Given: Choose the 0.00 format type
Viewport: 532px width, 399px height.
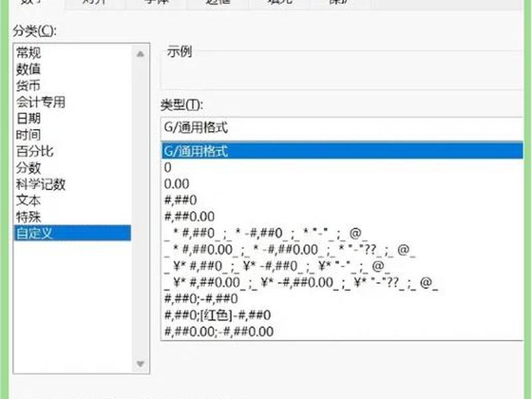Looking at the screenshot, I should [x=342, y=184].
